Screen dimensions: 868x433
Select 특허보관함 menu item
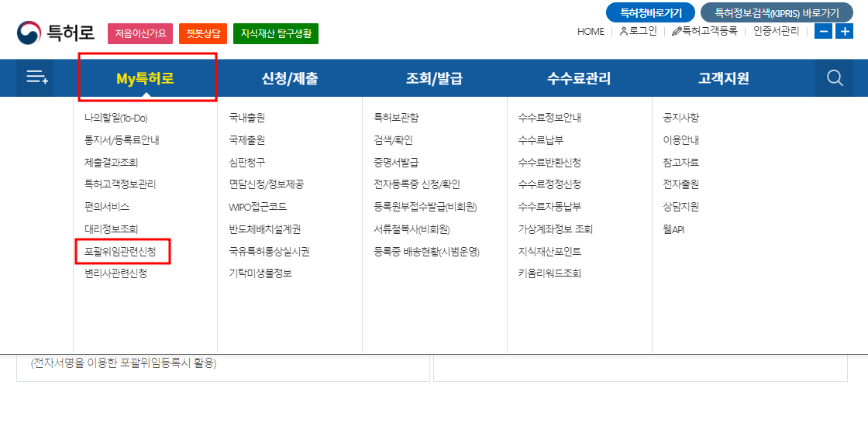coord(396,118)
